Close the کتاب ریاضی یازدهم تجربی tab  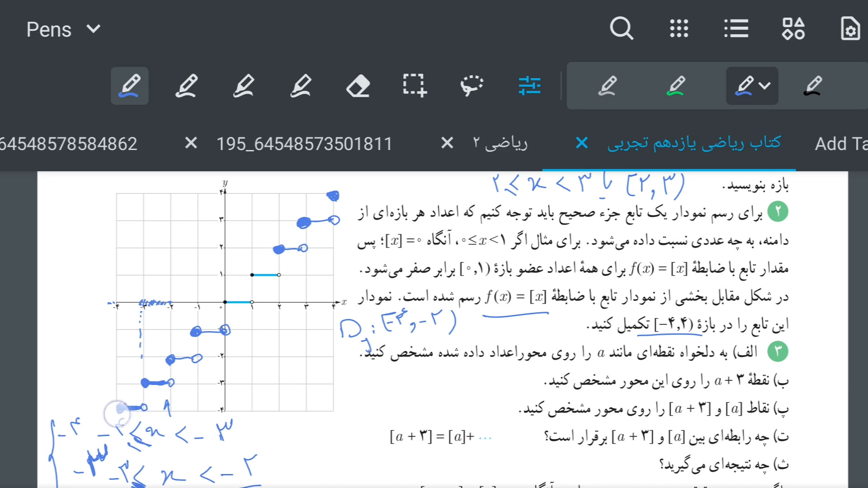coord(582,143)
